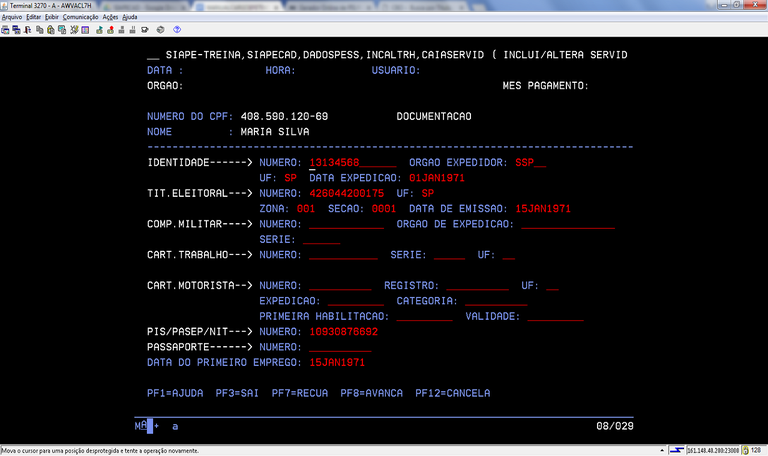Click the IDENTIDADE number field
This screenshot has width=768, height=456.
pyautogui.click(x=353, y=162)
